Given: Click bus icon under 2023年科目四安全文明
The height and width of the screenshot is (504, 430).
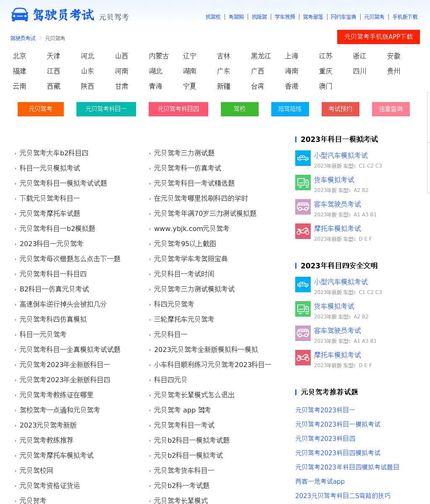Looking at the screenshot, I should 303,333.
